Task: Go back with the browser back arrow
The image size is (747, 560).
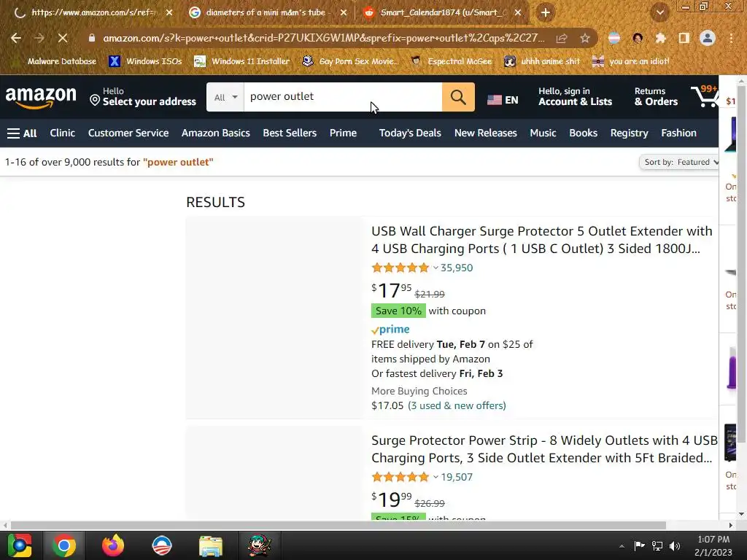Action: (16, 38)
